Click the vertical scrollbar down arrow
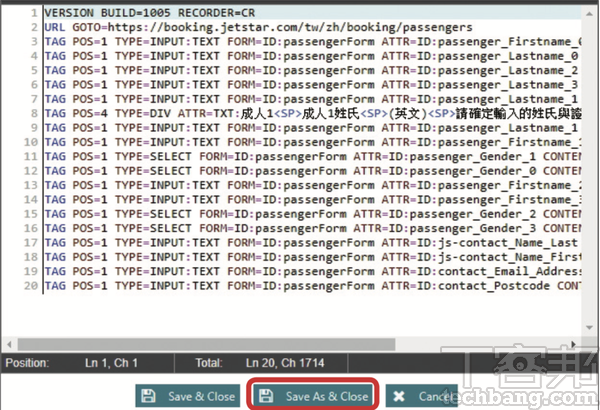This screenshot has height=410, width=600. click(x=589, y=327)
